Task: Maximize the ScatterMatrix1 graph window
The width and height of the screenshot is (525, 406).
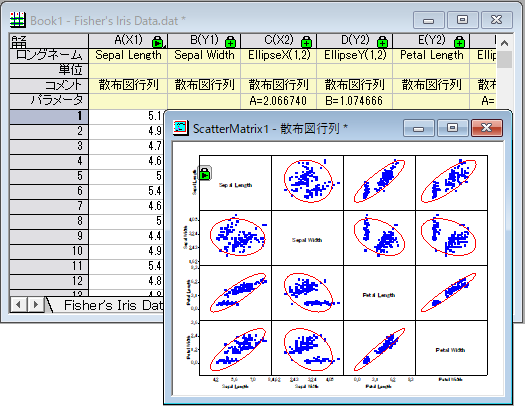Action: click(x=452, y=128)
